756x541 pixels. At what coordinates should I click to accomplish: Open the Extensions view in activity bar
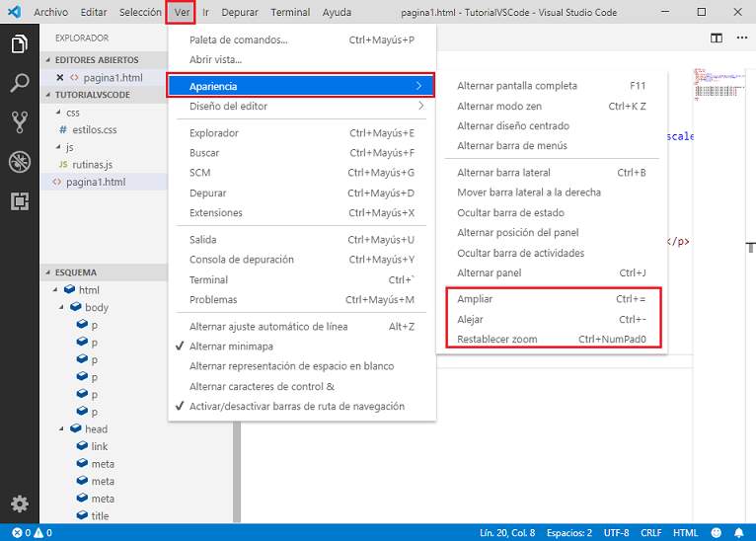click(x=20, y=201)
